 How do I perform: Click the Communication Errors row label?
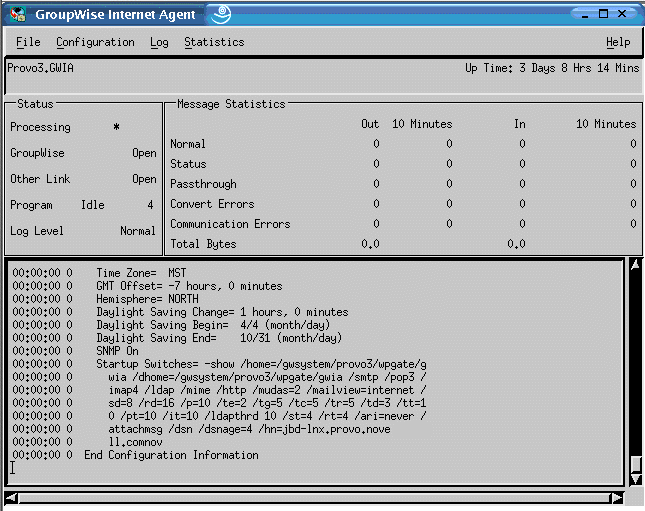(x=230, y=224)
